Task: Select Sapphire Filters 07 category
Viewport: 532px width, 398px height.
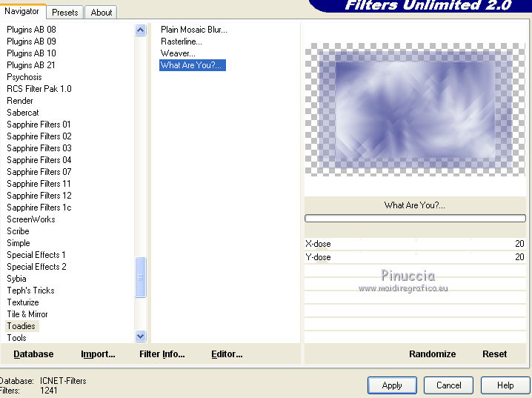Action: (x=39, y=172)
